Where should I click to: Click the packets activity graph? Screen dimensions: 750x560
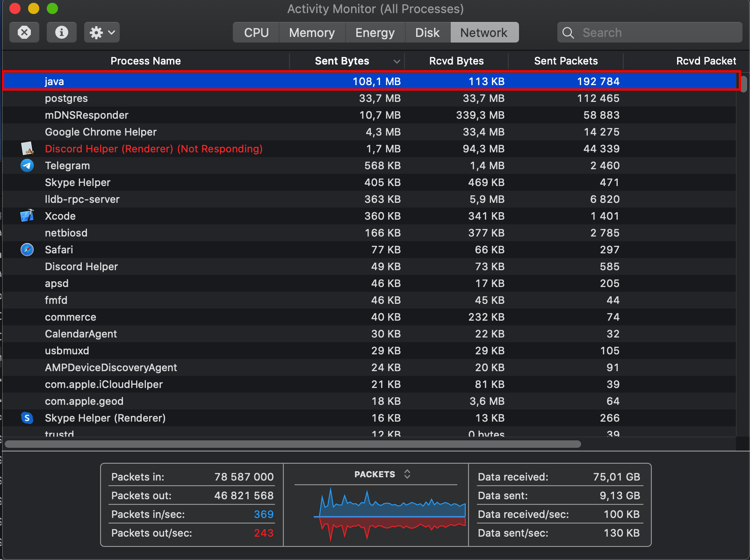tap(389, 515)
